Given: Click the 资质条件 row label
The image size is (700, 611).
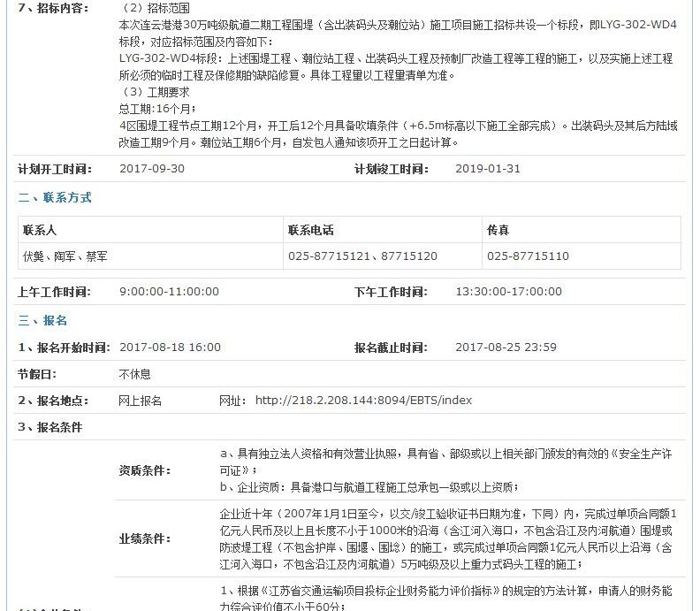Looking at the screenshot, I should click(145, 470).
